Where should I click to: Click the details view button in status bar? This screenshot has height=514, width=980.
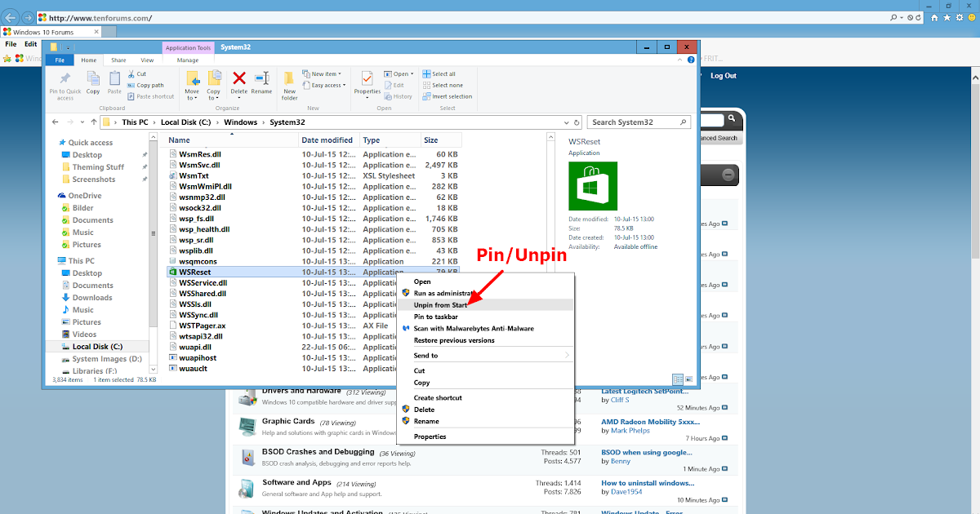(678, 379)
